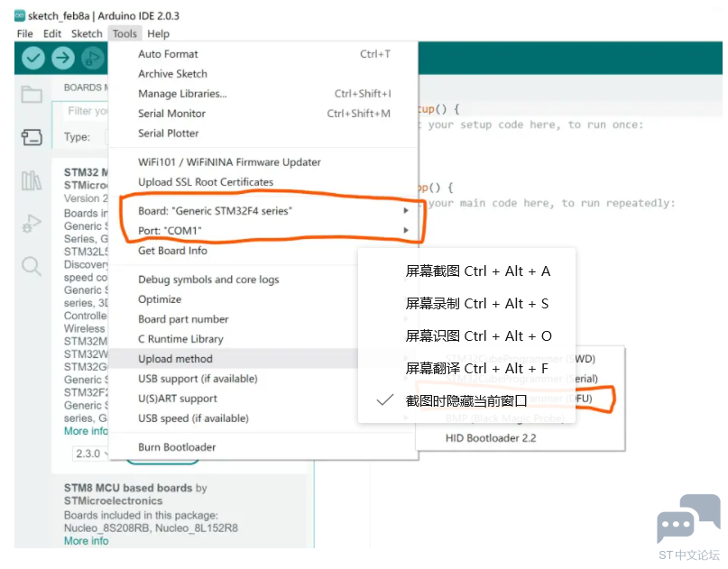728x569 pixels.
Task: Click the Upload arrow button
Action: coord(62,58)
